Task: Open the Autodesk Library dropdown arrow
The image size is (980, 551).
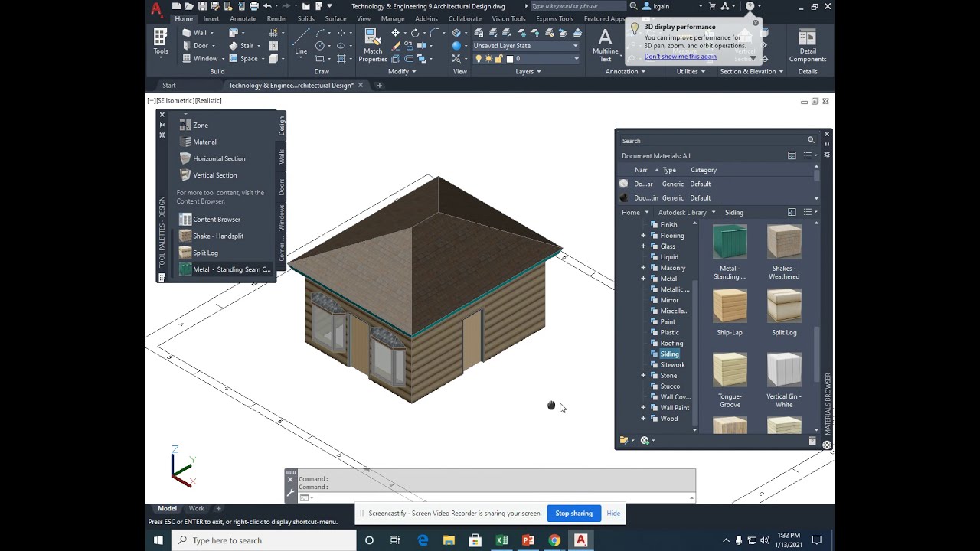Action: [x=714, y=213]
